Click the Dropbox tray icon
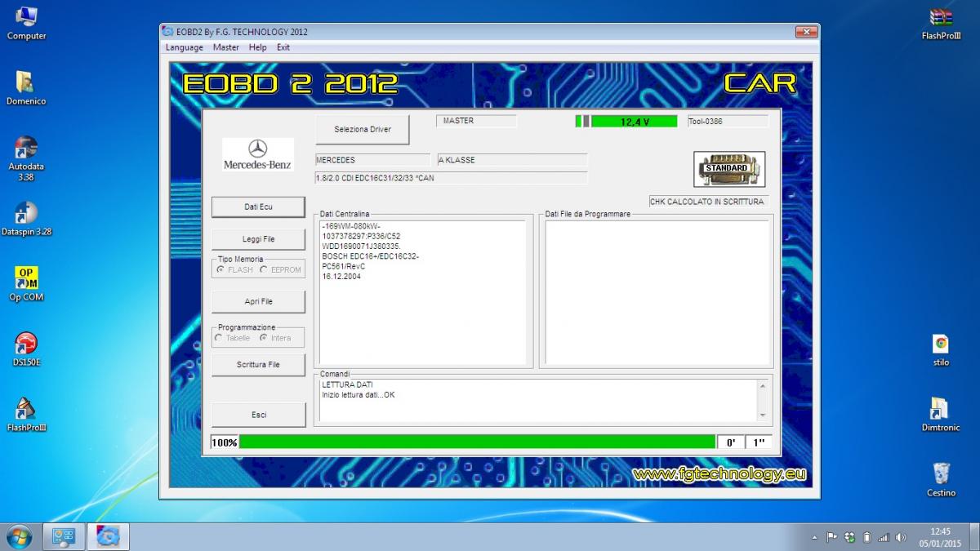 click(849, 537)
